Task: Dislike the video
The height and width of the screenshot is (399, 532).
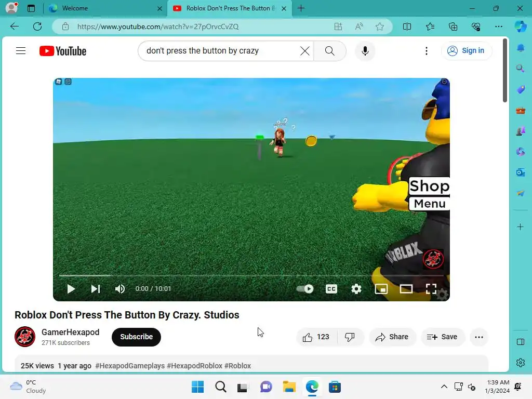Action: (x=350, y=337)
